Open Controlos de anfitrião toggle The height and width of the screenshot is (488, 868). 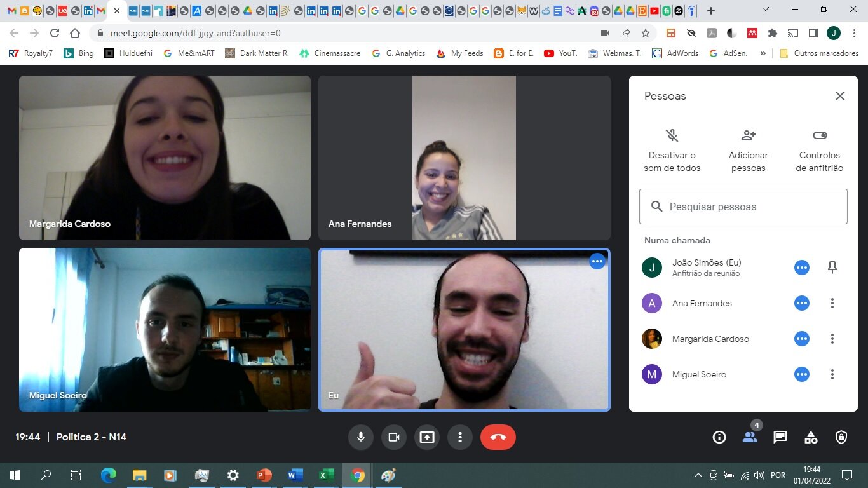820,135
